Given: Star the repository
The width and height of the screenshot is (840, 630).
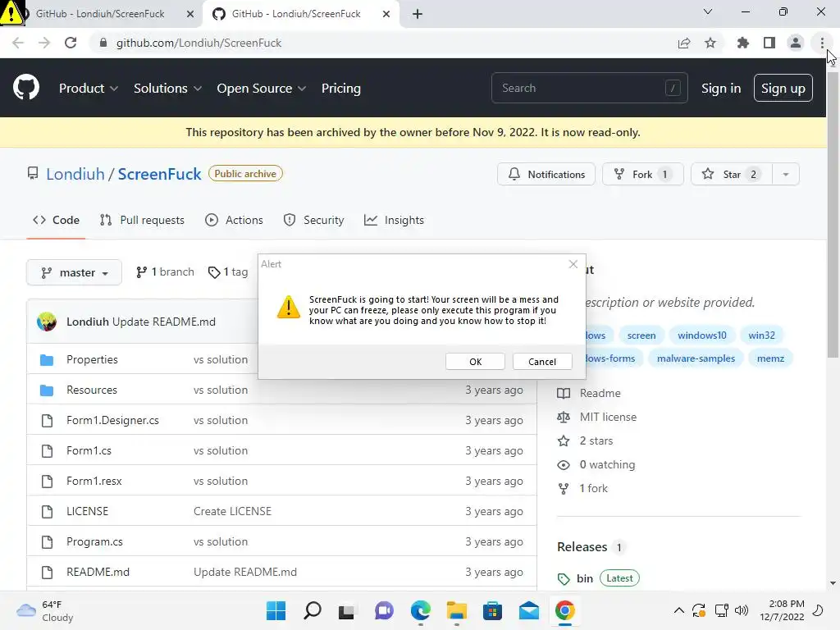Looking at the screenshot, I should [732, 174].
